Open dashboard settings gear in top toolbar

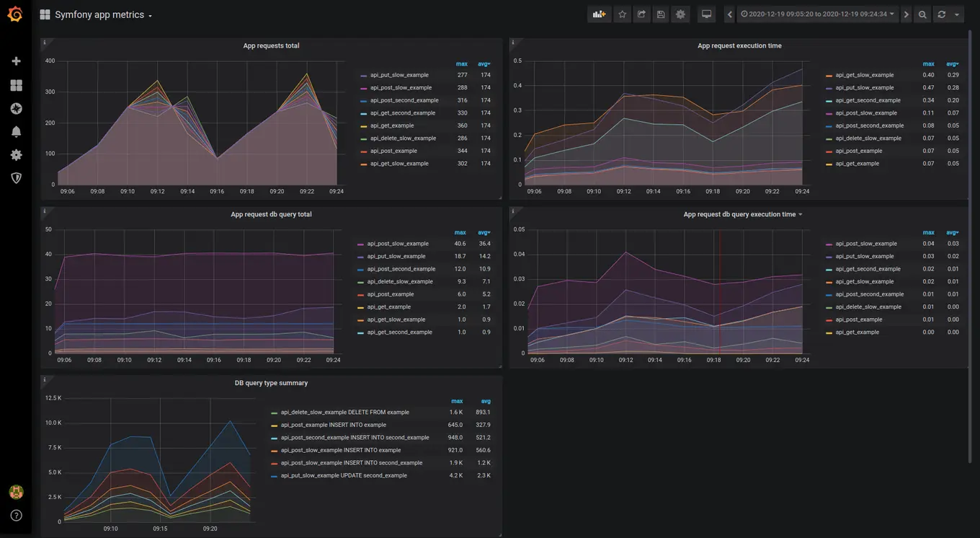click(680, 14)
